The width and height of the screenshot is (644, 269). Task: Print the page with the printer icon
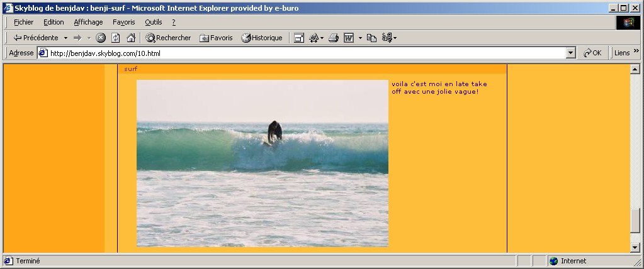point(334,38)
